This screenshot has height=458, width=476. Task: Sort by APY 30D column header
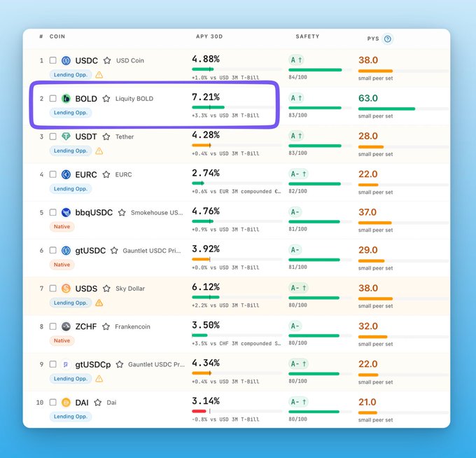[x=209, y=36]
